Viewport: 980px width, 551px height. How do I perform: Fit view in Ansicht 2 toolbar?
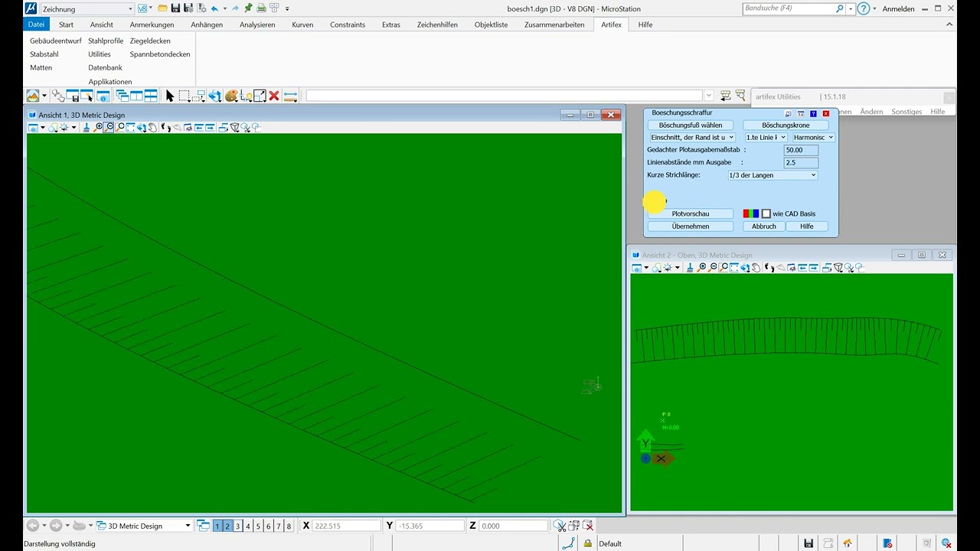734,267
